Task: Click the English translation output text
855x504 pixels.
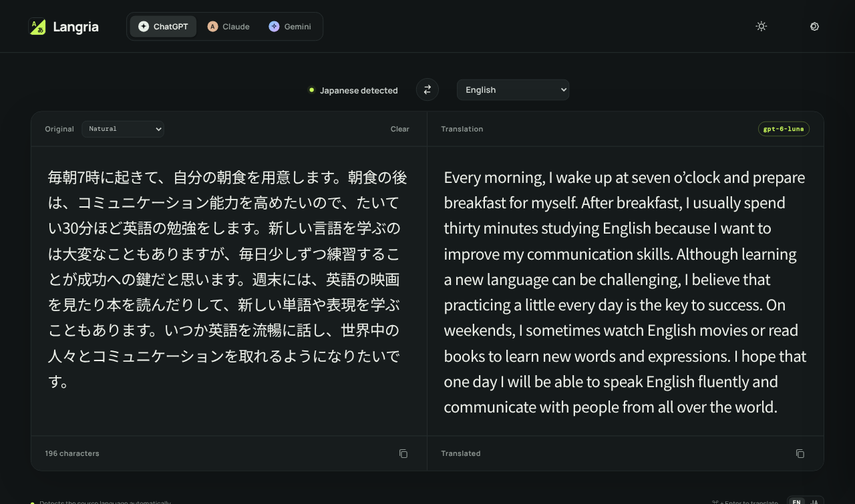Action: [625, 292]
